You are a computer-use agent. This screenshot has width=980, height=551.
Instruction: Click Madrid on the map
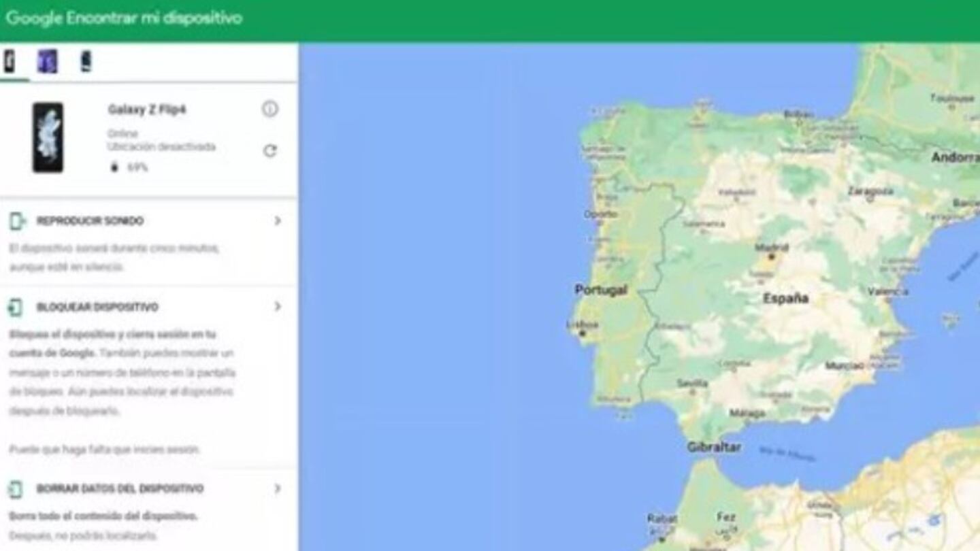(x=771, y=256)
